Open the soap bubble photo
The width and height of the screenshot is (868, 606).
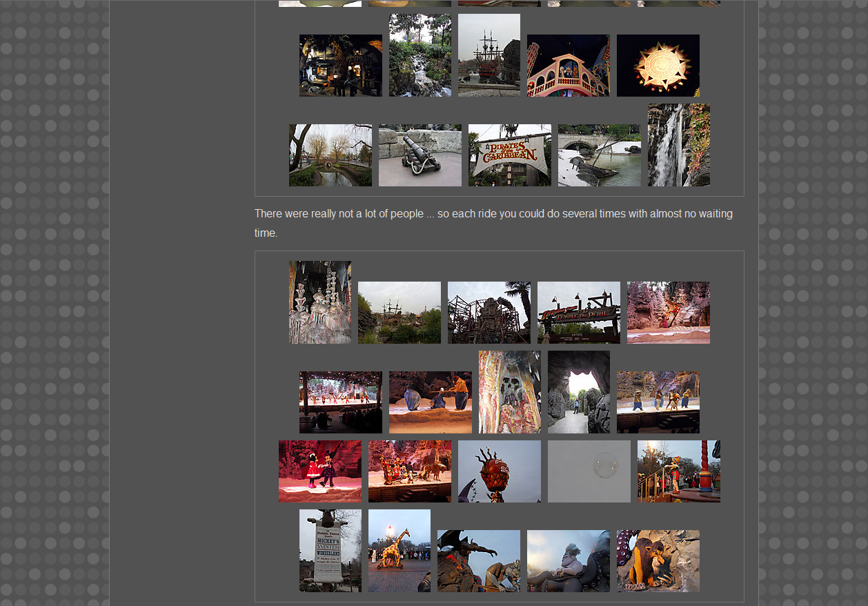click(589, 471)
